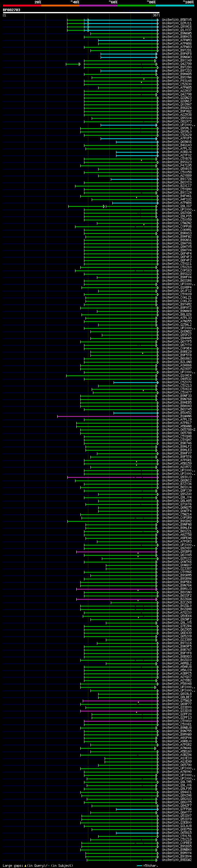The image size is (197, 868).
Task: Click the UniRef100_Q944I1 label
Action: tap(177, 792)
